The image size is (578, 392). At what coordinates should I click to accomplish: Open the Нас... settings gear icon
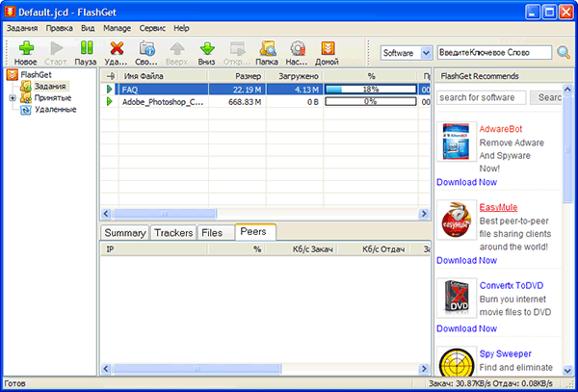[x=297, y=48]
